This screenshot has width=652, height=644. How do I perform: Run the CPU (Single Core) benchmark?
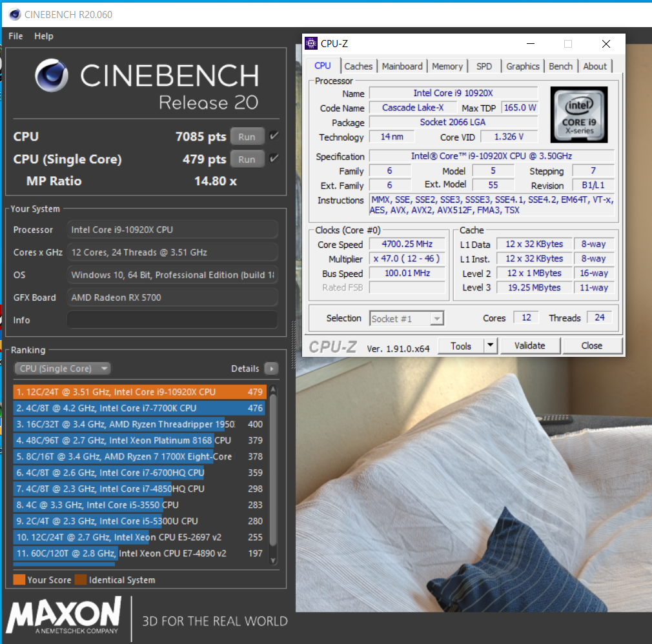click(247, 159)
